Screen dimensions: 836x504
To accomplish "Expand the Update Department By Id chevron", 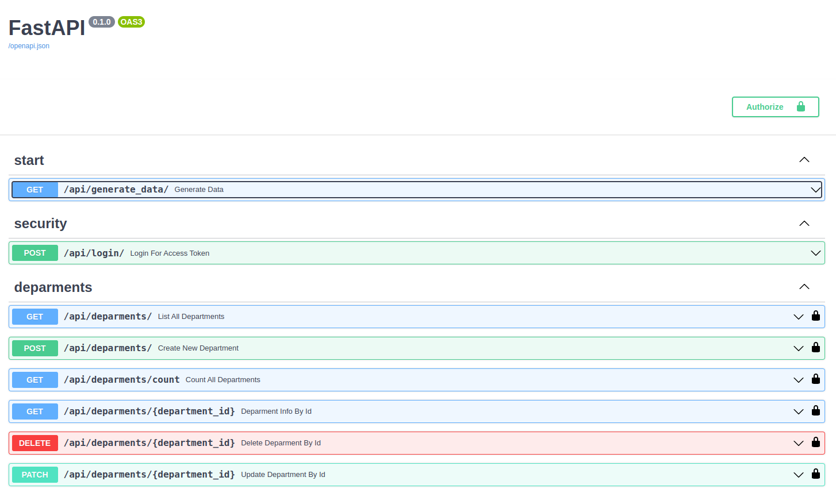I will tap(798, 475).
